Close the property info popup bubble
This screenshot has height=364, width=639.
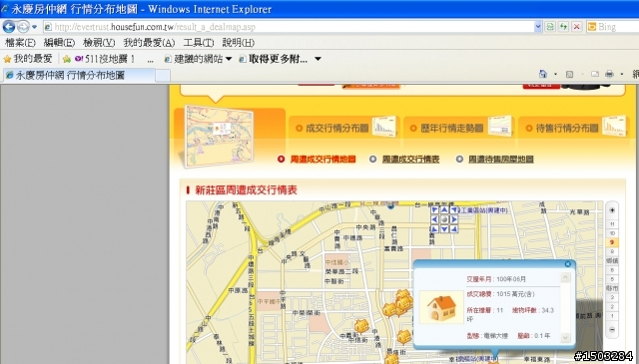[568, 264]
